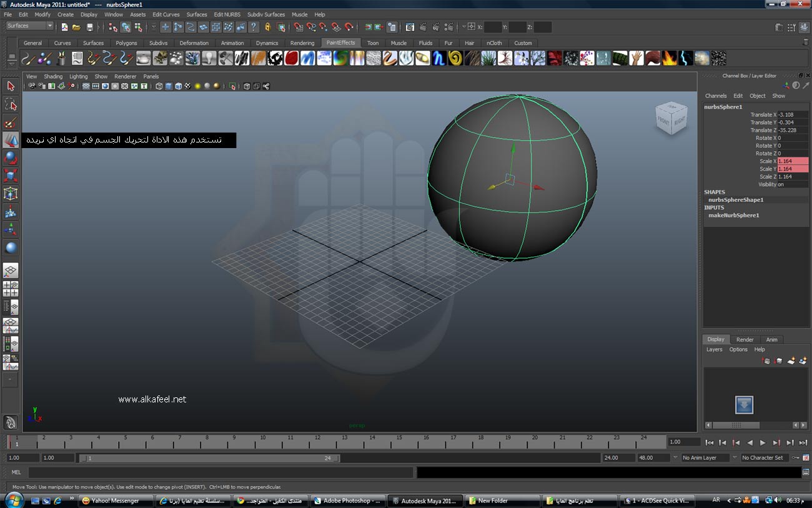Viewport: 812px width, 508px height.
Task: Click the time range slider bar
Action: (x=209, y=458)
